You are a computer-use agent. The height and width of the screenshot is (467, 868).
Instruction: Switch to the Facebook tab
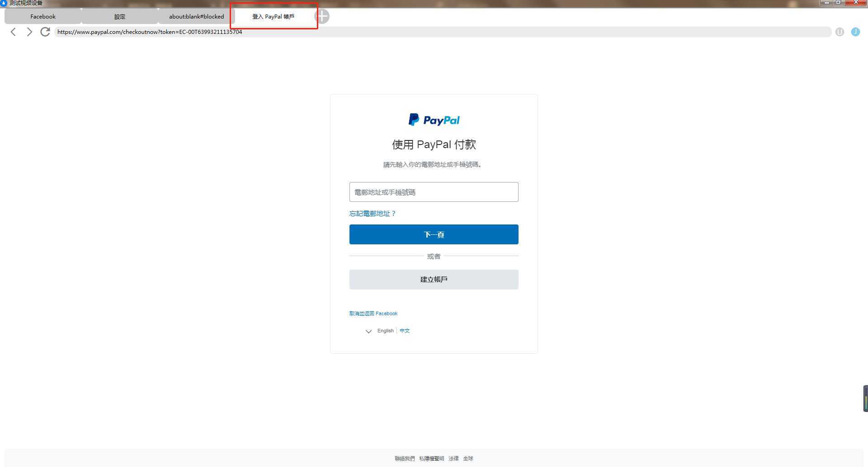[43, 17]
